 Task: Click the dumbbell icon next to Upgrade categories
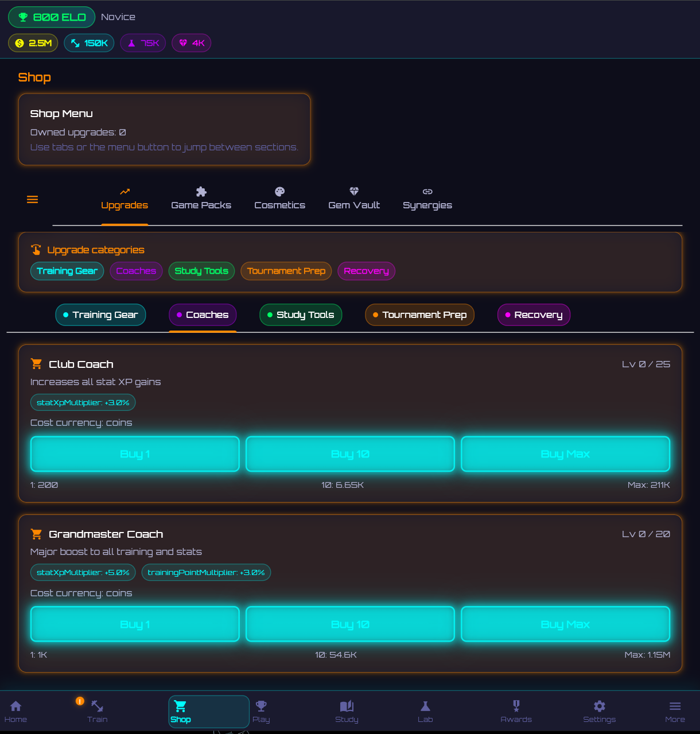(36, 250)
